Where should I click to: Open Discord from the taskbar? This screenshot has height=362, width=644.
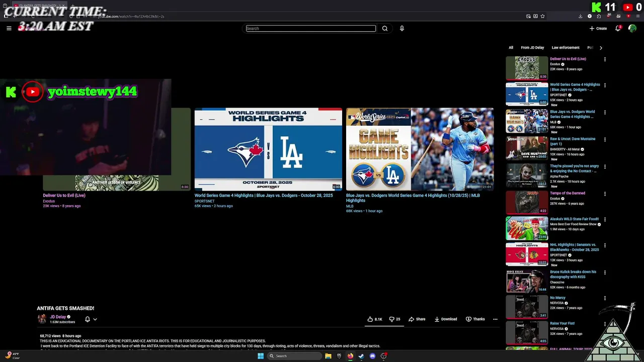tap(372, 356)
